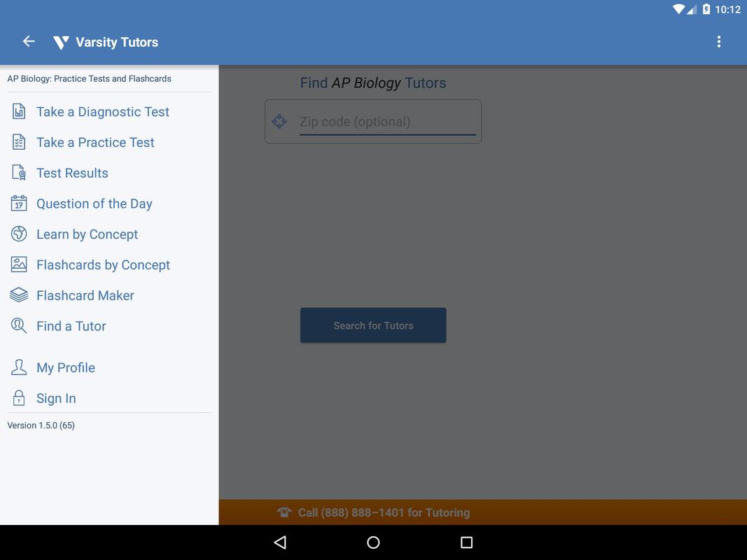
Task: Tap Android recent apps button
Action: 466,542
